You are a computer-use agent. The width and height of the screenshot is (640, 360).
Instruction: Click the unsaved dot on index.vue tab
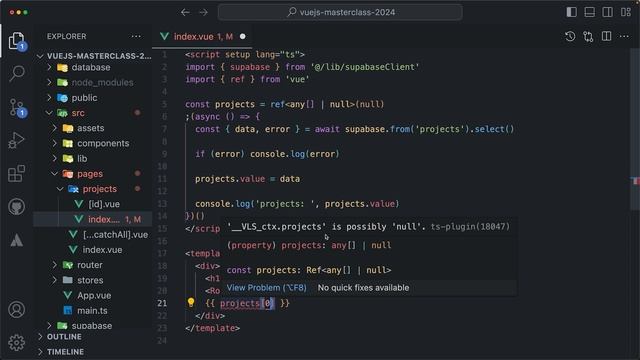click(242, 36)
